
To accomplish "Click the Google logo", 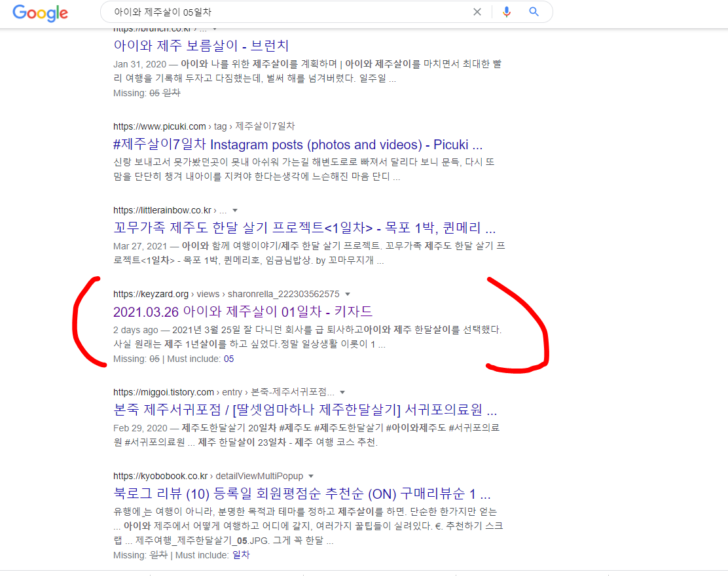I will 41,13.
